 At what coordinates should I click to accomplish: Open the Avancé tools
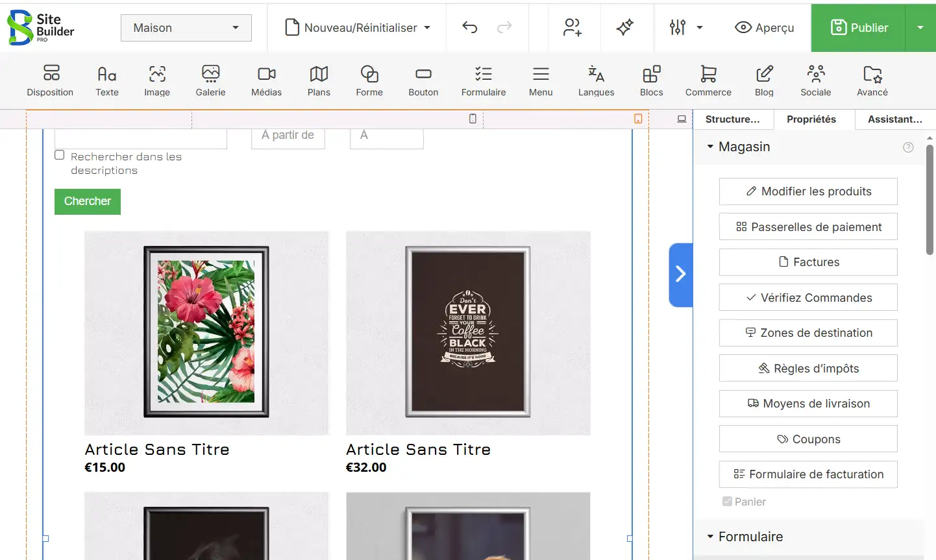coord(872,81)
